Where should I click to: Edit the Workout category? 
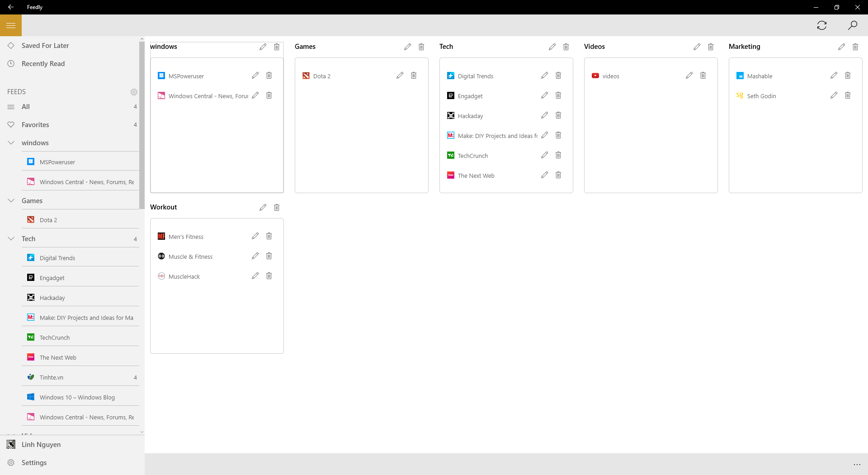(x=263, y=207)
